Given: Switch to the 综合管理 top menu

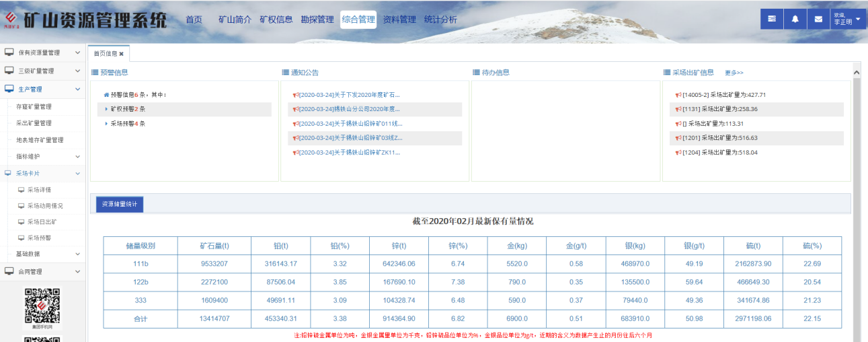Looking at the screenshot, I should pyautogui.click(x=358, y=20).
